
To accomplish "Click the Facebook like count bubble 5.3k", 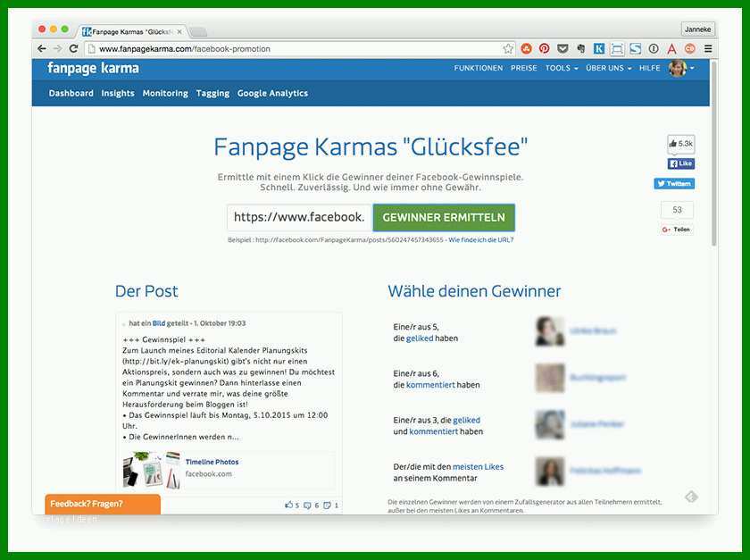I will tap(681, 144).
